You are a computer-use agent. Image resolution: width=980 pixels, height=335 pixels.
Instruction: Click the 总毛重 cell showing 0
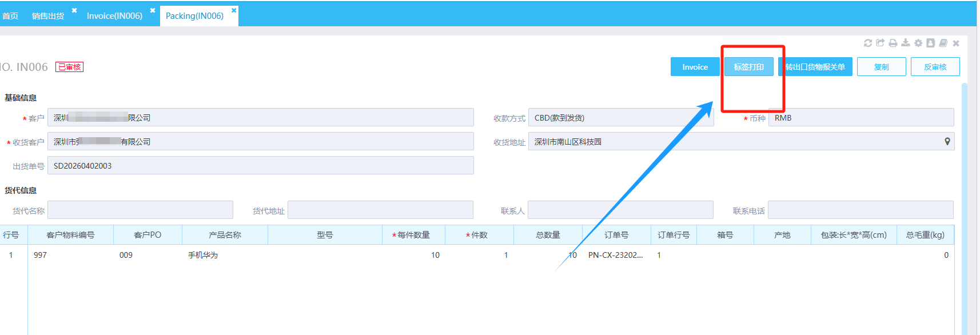point(925,255)
